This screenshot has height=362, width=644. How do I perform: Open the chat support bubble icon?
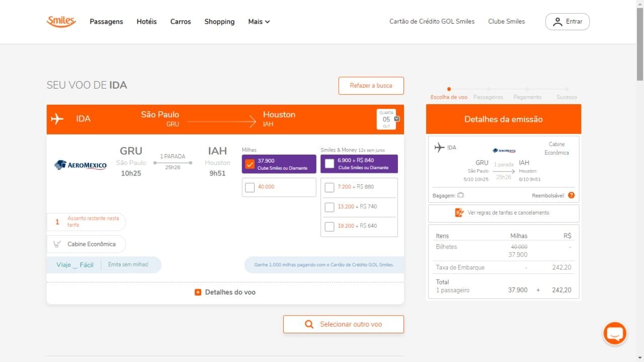615,333
